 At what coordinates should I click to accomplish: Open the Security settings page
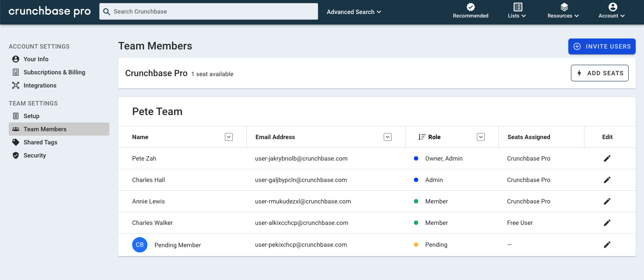pyautogui.click(x=35, y=155)
